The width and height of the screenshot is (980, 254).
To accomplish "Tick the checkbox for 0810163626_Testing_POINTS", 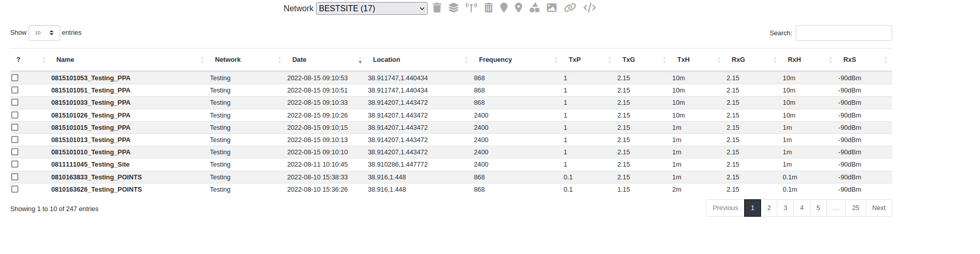I will pos(15,189).
